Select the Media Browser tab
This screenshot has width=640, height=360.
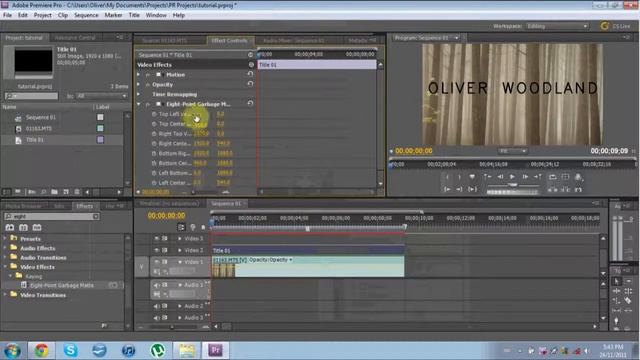click(x=24, y=206)
